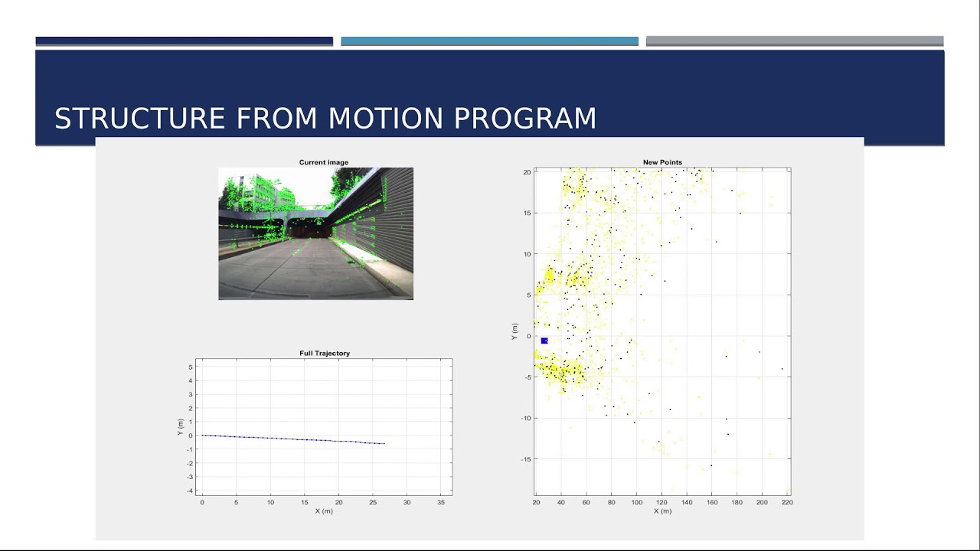Select the blue camera position marker in New Points
Viewport: 980px width, 551px height.
point(544,341)
